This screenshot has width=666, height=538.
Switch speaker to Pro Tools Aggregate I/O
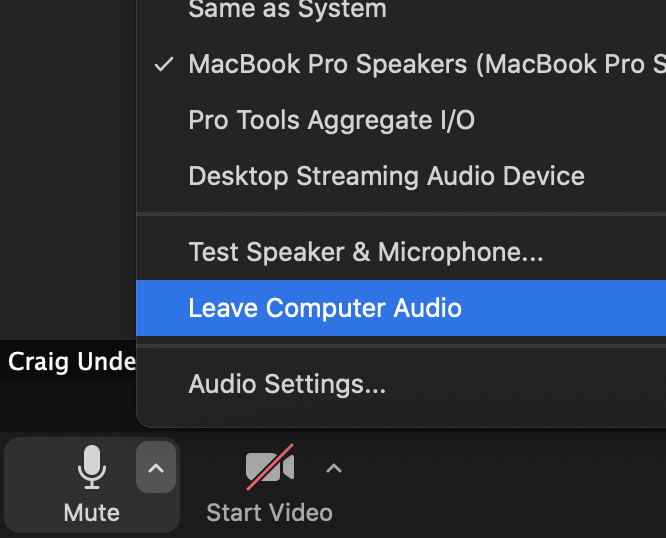401,120
